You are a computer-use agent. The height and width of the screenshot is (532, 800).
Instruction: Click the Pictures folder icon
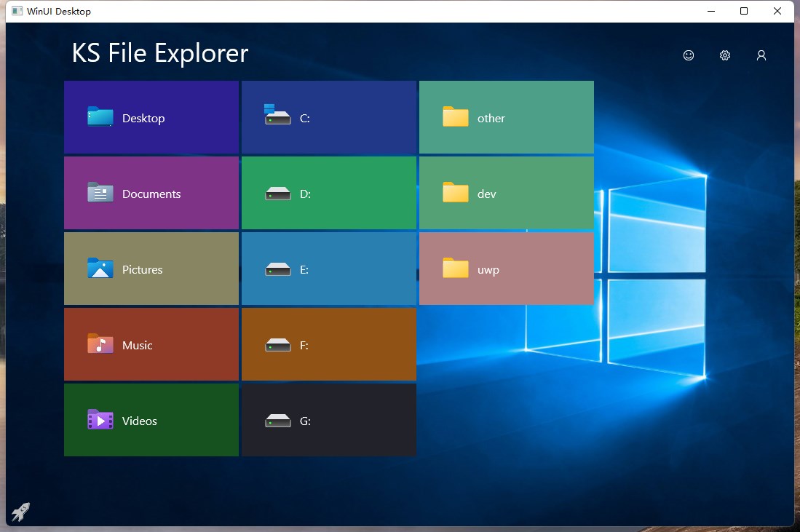pyautogui.click(x=100, y=268)
